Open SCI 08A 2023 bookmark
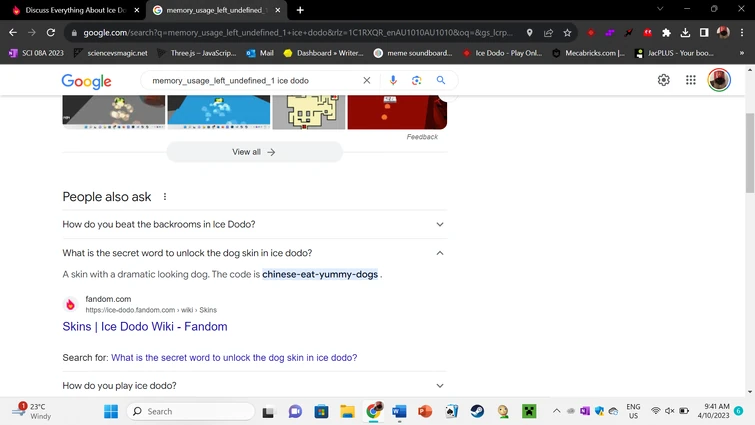Image resolution: width=755 pixels, height=425 pixels. pos(37,53)
